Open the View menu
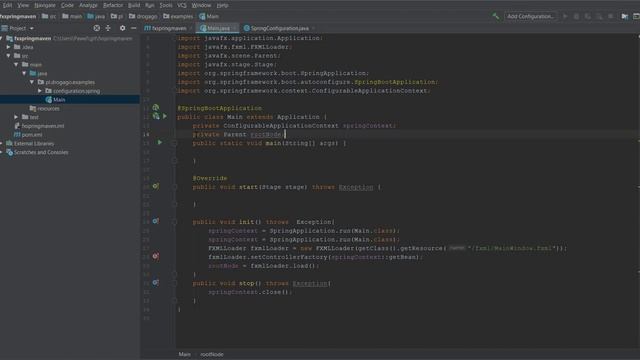Viewport: 640px width, 360px height. [23, 5]
